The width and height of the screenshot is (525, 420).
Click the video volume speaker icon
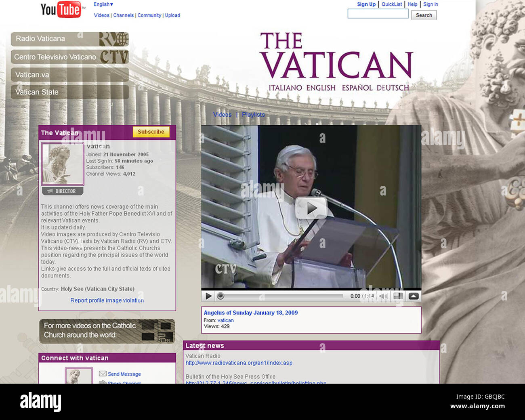383,296
